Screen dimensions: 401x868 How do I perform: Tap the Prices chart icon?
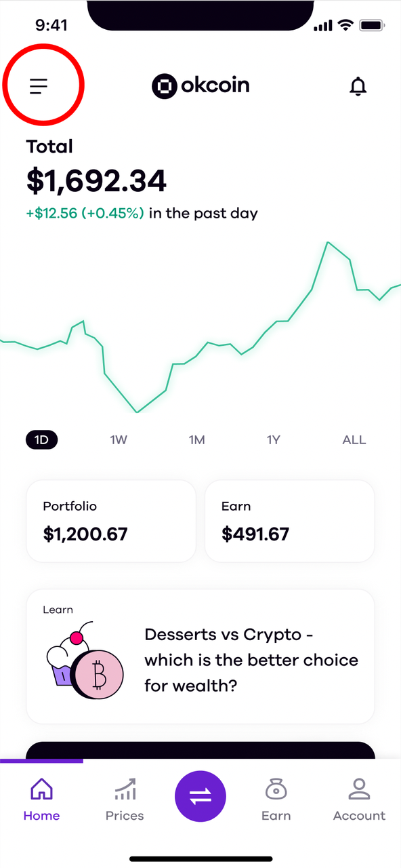[x=125, y=789]
